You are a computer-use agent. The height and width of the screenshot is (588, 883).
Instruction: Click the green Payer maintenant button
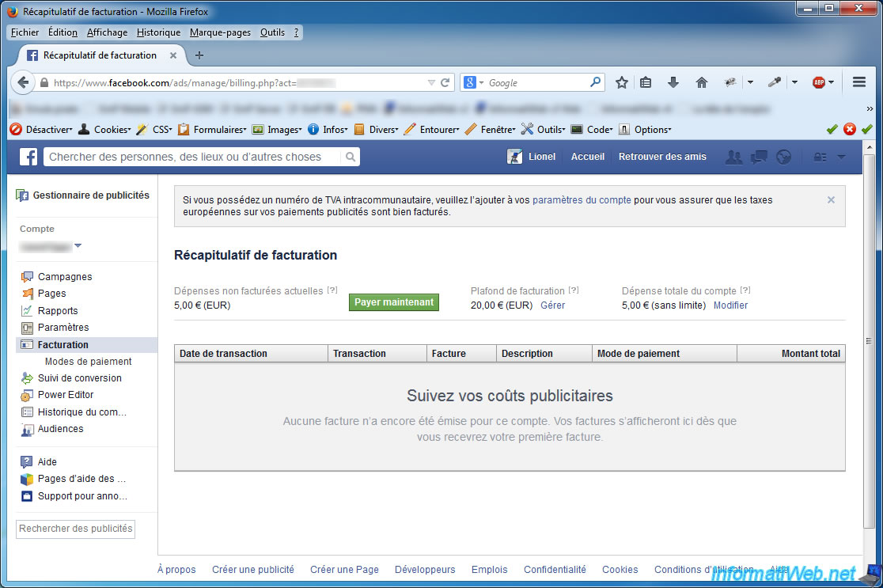point(394,302)
